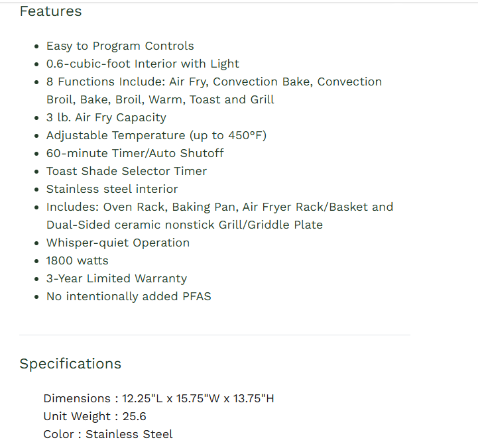This screenshot has height=448, width=478.
Task: Click the "Easy to Program Controls" bullet
Action: [x=120, y=46]
